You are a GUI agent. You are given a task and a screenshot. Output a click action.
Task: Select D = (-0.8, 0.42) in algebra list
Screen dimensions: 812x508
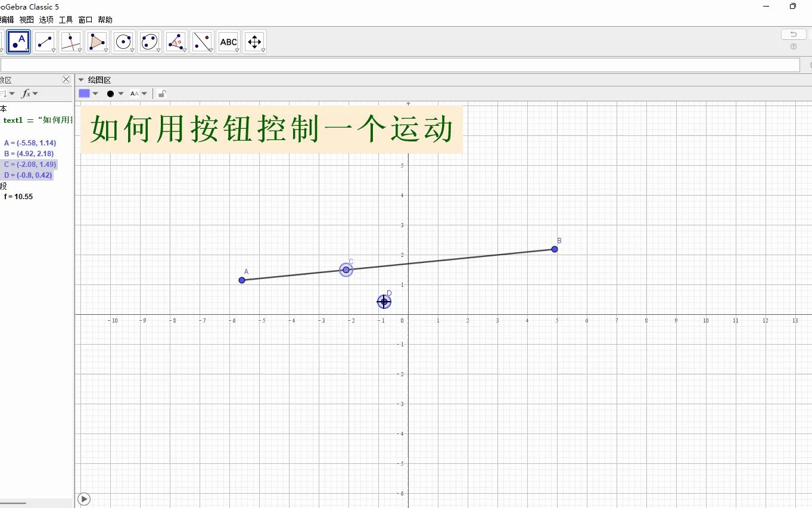[x=28, y=175]
